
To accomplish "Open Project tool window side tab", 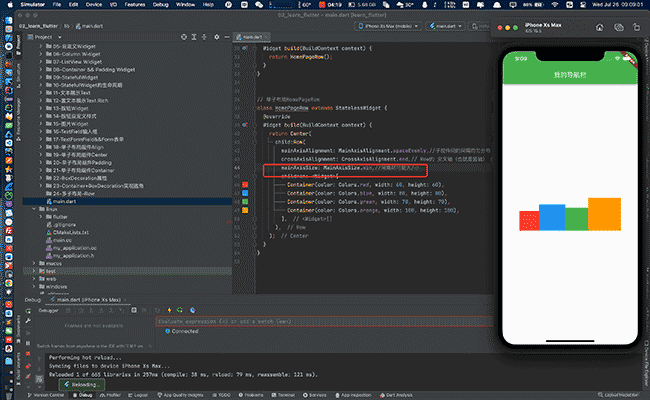I will pos(18,46).
